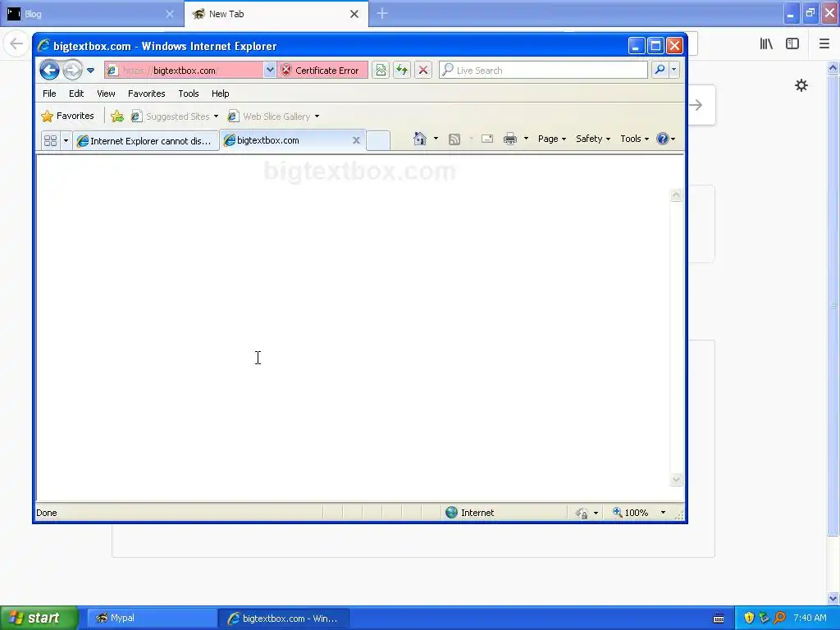Click the Print icon
The image size is (840, 630).
pyautogui.click(x=510, y=139)
